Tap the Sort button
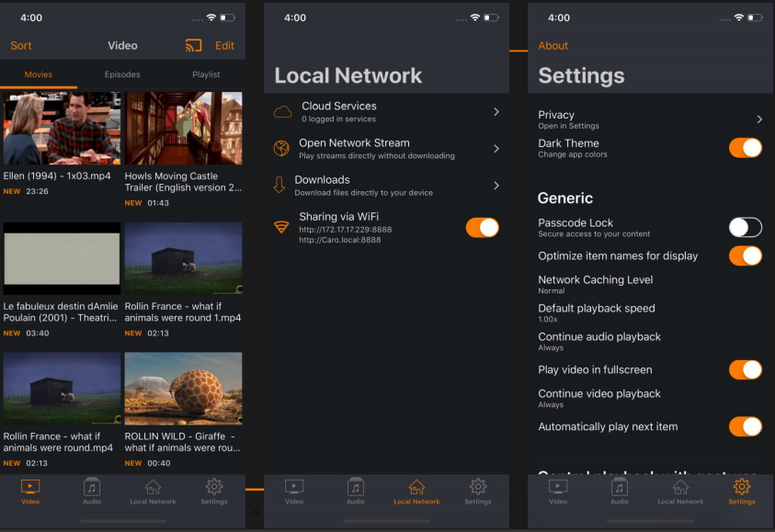The height and width of the screenshot is (532, 775). pyautogui.click(x=21, y=45)
